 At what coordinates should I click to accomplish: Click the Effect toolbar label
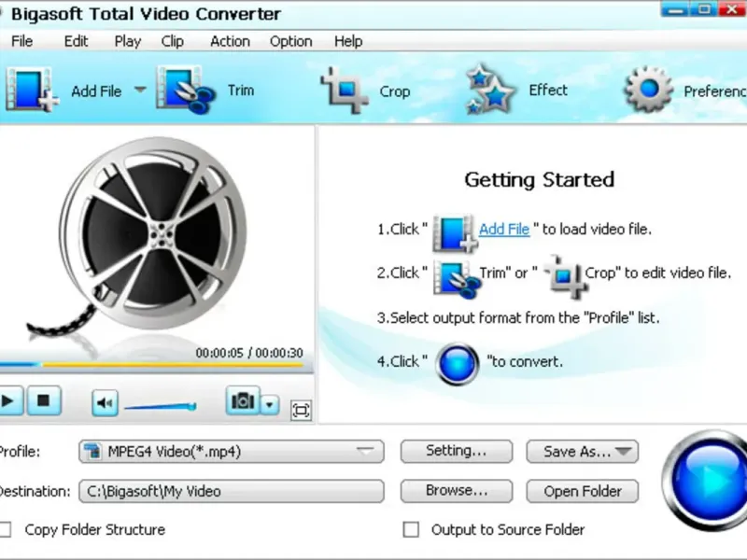548,90
